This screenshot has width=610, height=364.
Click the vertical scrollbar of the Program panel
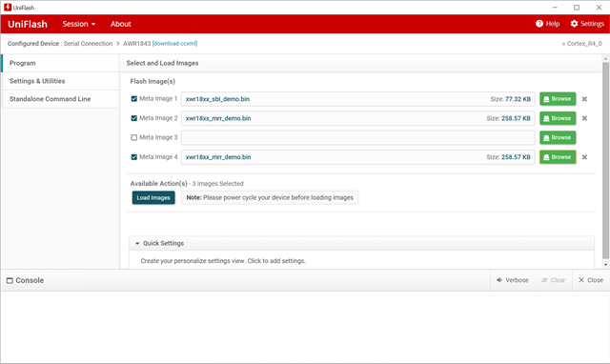[605, 160]
